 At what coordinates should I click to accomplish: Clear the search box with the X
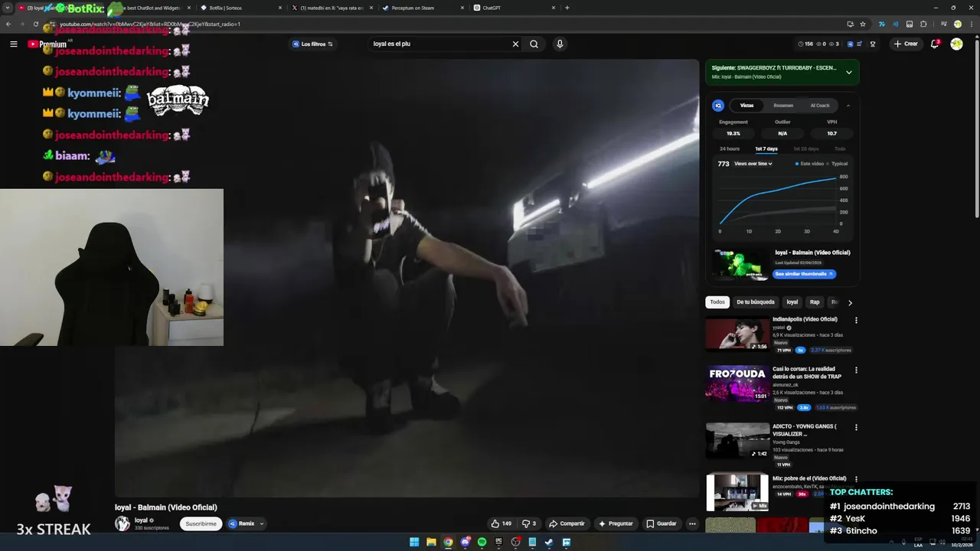pos(515,44)
